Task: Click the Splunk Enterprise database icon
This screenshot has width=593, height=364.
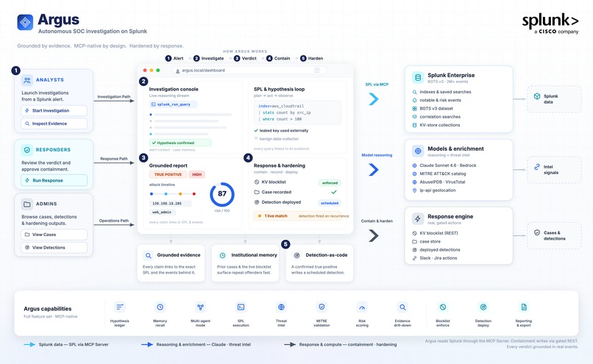Action: [418, 77]
